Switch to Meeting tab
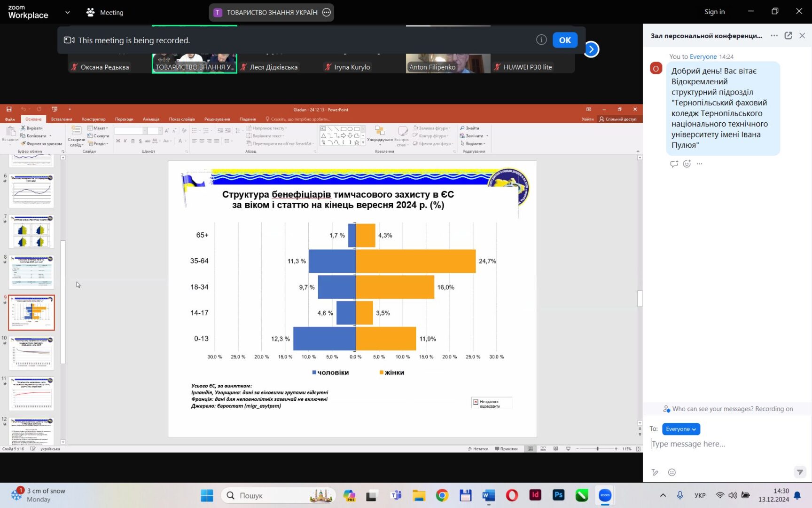This screenshot has width=812, height=508. point(105,12)
